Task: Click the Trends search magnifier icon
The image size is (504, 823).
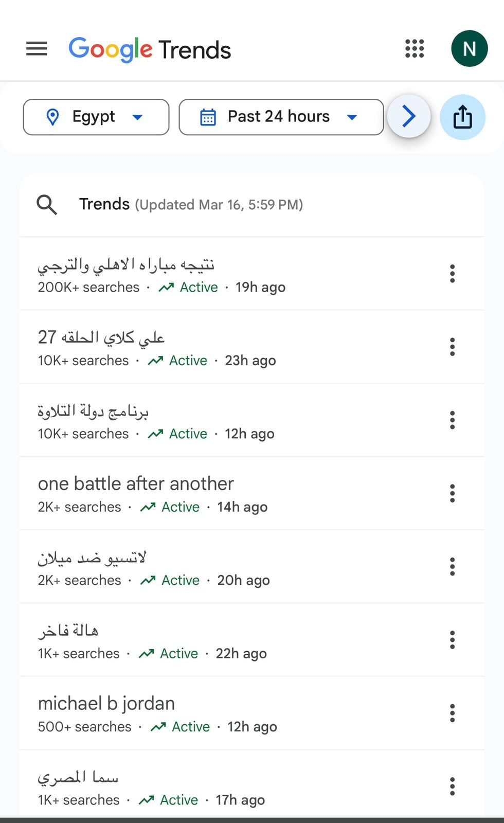Action: tap(47, 205)
